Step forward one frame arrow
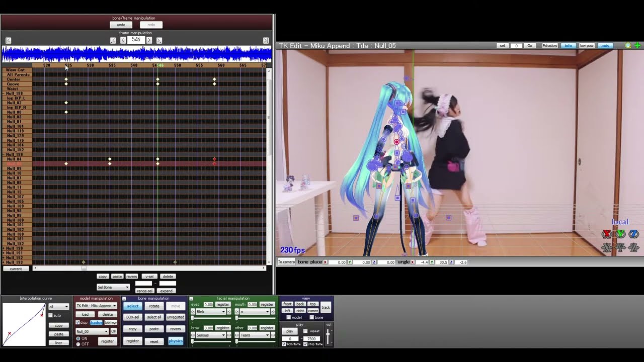 click(149, 40)
